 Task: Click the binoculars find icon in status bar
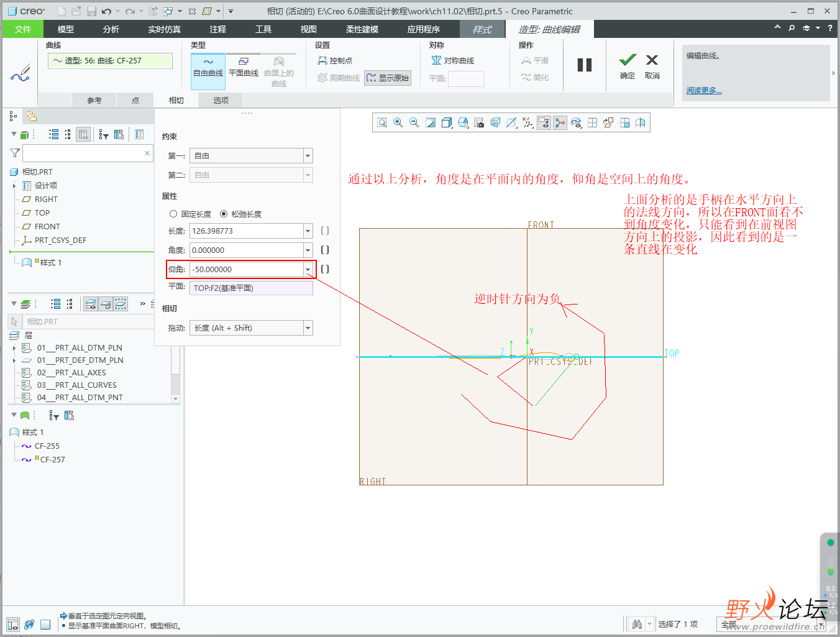point(636,624)
